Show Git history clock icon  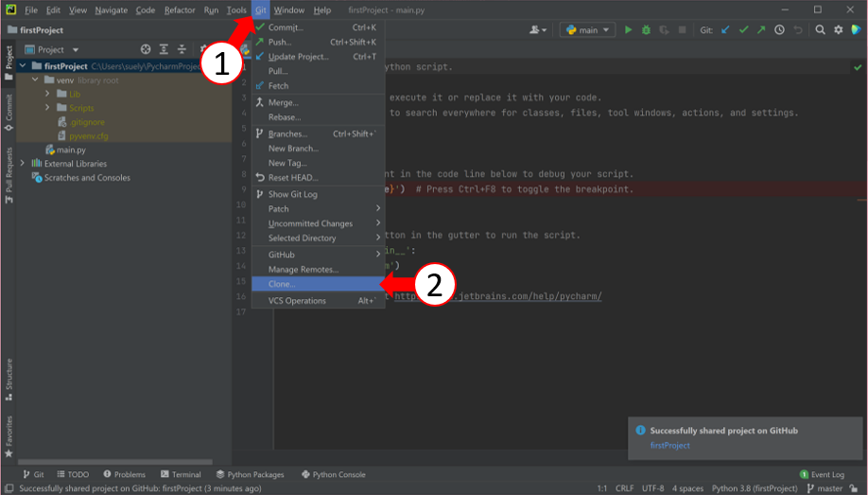pos(779,30)
